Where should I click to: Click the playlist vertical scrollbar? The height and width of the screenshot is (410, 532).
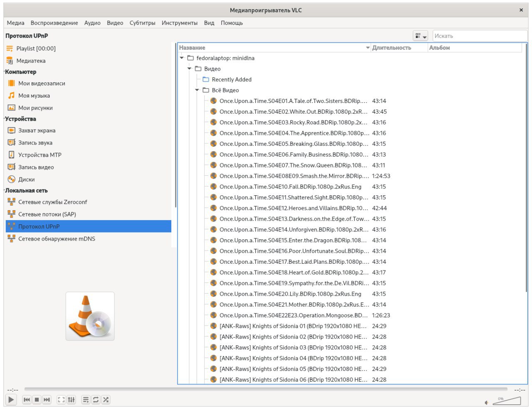tap(526, 168)
